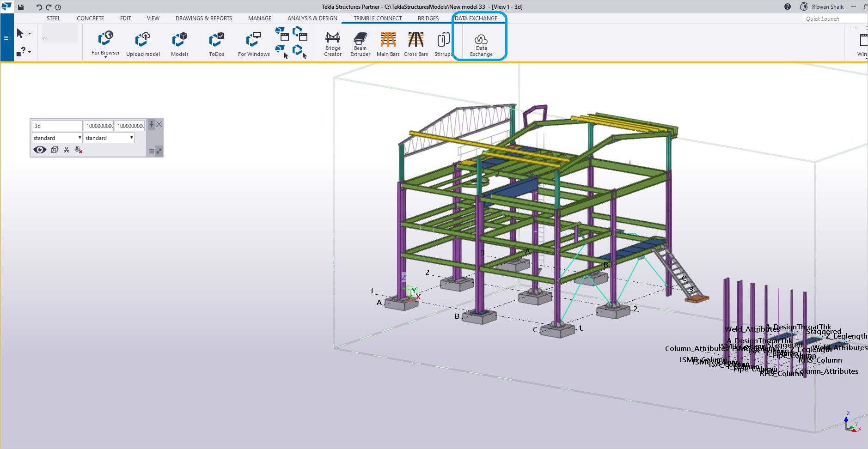Open the Bridge Creator tool
The width and height of the screenshot is (868, 449).
[332, 42]
